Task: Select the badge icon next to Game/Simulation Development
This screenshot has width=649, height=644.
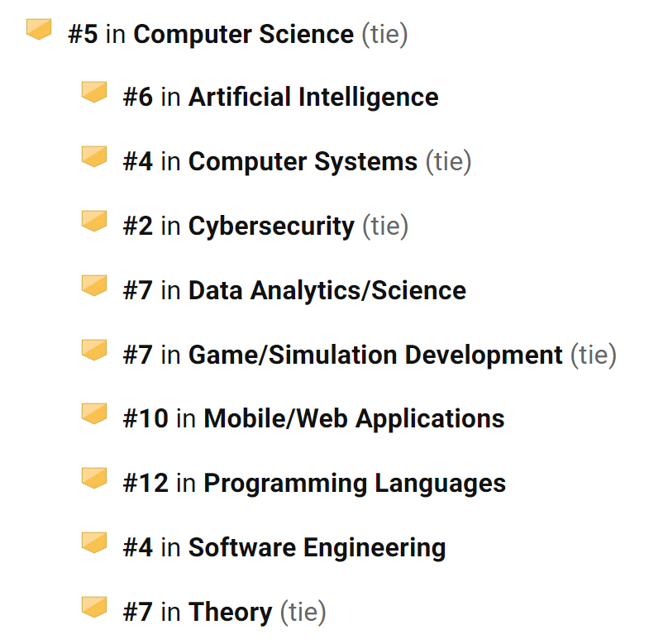Action: tap(94, 350)
